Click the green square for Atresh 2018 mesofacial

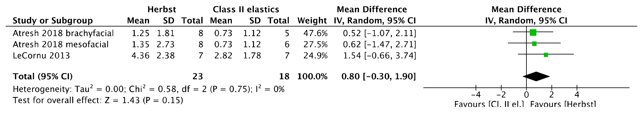pyautogui.click(x=534, y=44)
